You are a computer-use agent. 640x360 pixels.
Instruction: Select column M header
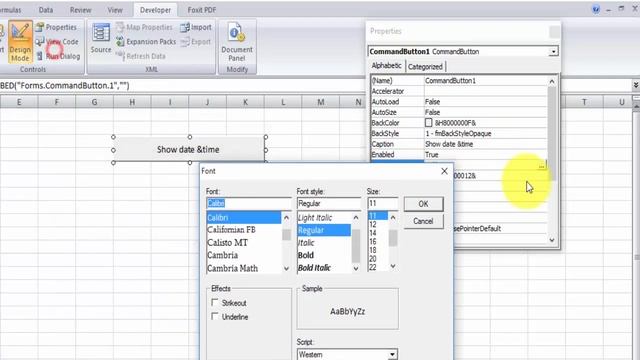pyautogui.click(x=321, y=102)
